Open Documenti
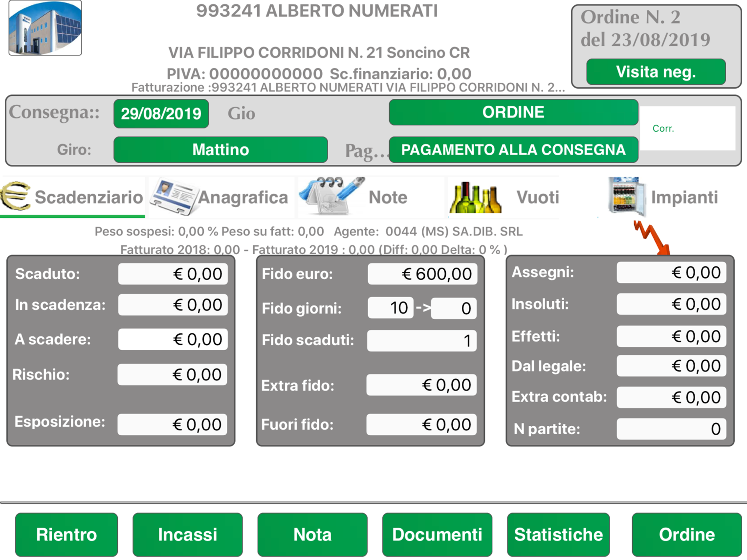Viewport: 747px width, 560px height. click(437, 535)
